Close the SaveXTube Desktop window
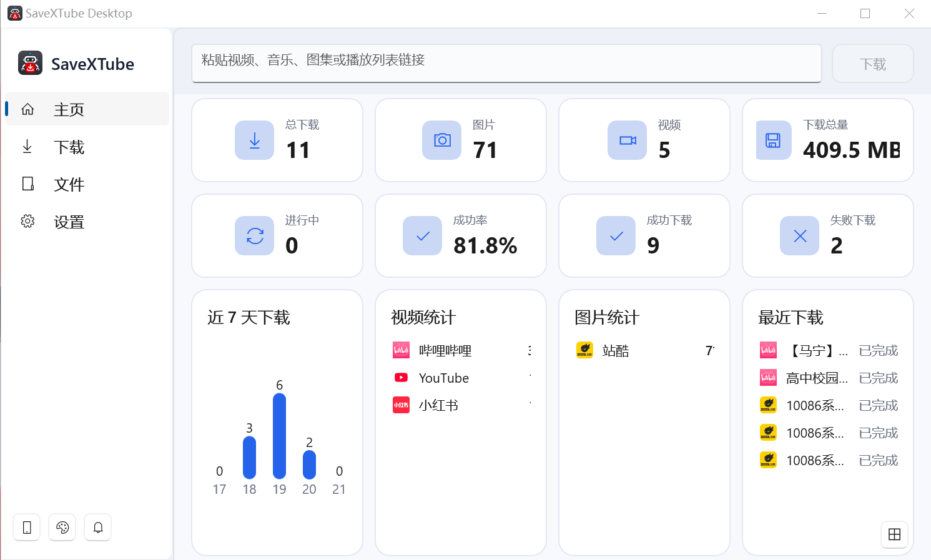 [x=909, y=13]
